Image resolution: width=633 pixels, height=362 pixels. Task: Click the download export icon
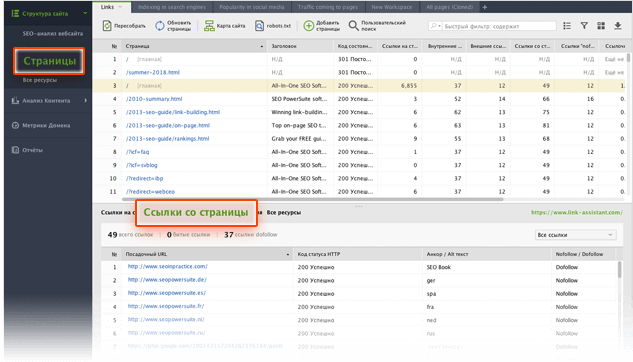point(618,26)
